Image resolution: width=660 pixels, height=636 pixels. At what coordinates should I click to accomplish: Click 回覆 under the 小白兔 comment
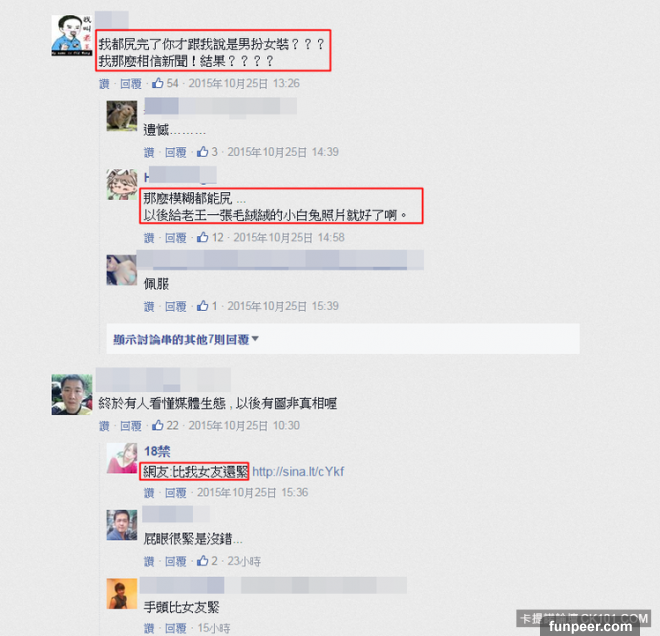[176, 238]
